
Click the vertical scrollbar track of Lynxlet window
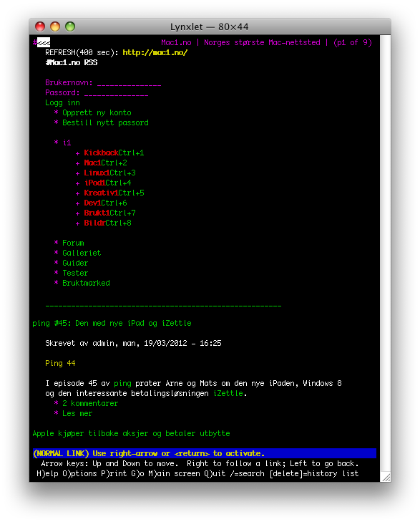(386, 253)
